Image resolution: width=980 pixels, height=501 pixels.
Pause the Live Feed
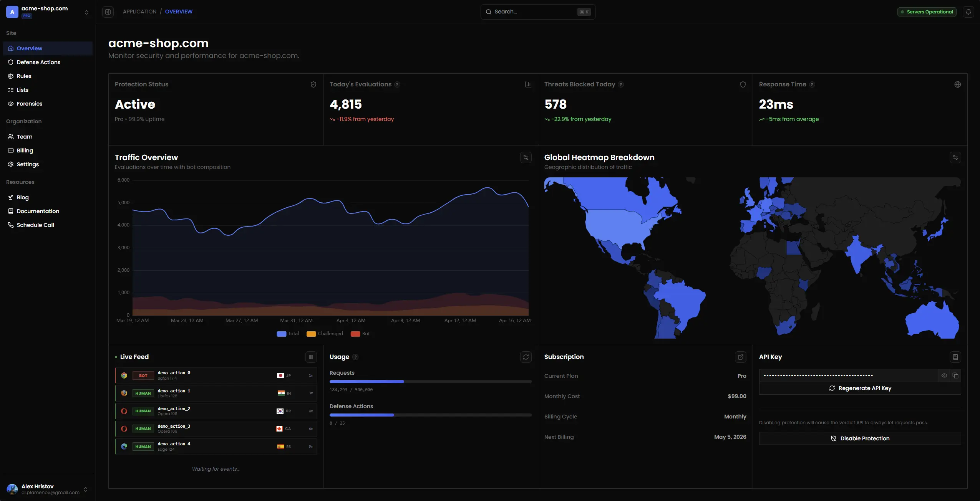311,357
